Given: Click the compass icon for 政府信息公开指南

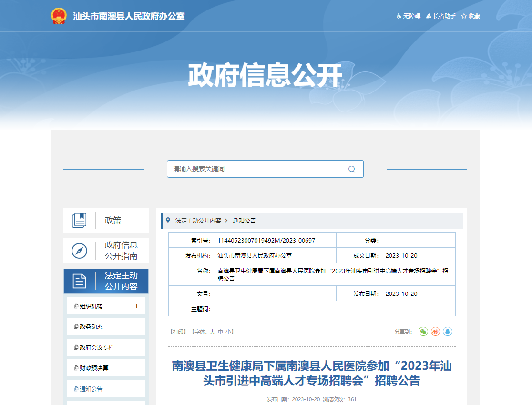Looking at the screenshot, I should tap(79, 251).
